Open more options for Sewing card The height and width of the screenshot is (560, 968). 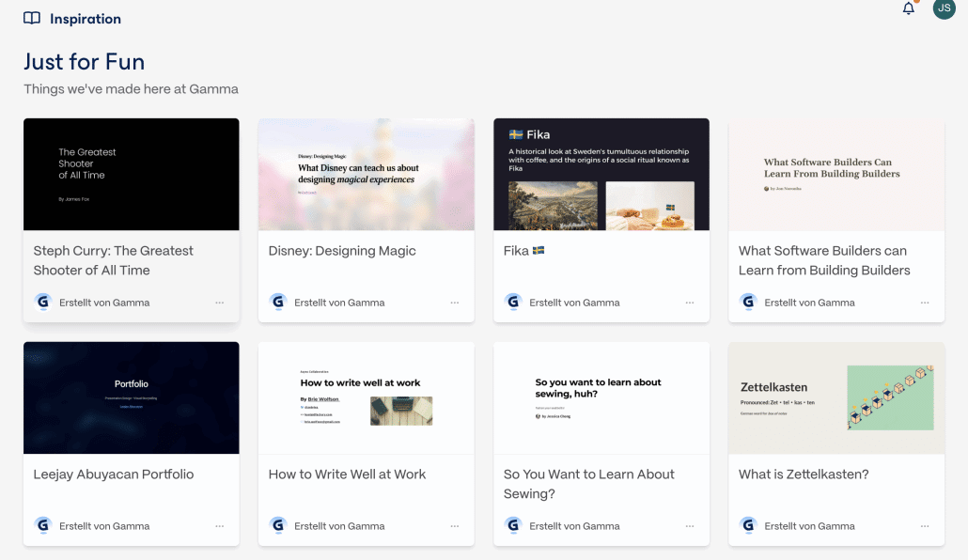(x=690, y=526)
